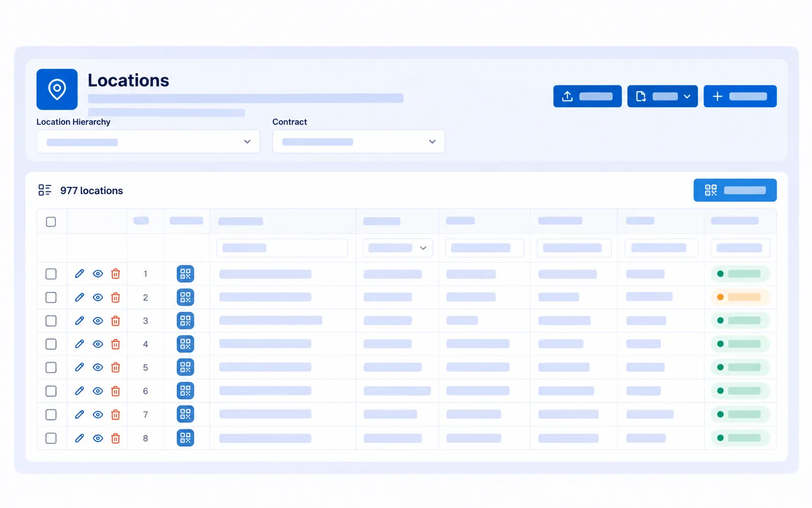Screen dimensions: 812x508
Task: Expand the Contract dropdown
Action: point(358,142)
